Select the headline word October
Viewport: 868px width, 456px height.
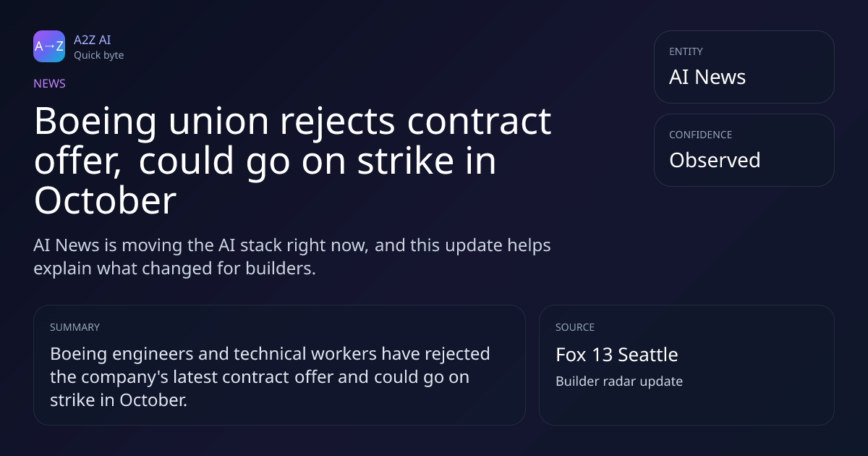(105, 200)
